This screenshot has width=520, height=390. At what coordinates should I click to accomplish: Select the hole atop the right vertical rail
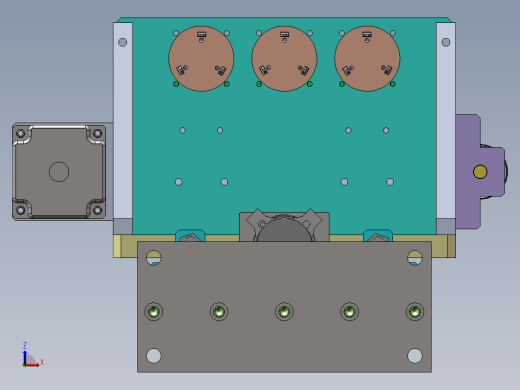click(x=446, y=42)
